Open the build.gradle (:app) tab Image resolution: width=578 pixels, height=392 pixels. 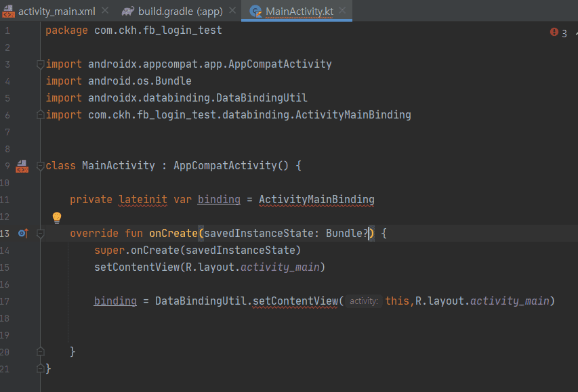point(180,12)
